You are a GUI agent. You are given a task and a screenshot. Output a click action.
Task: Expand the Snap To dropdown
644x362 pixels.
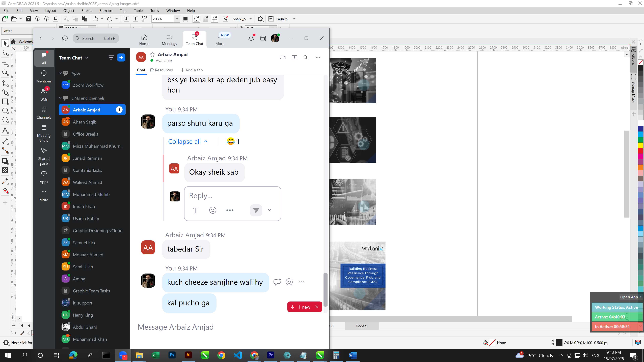click(x=250, y=19)
